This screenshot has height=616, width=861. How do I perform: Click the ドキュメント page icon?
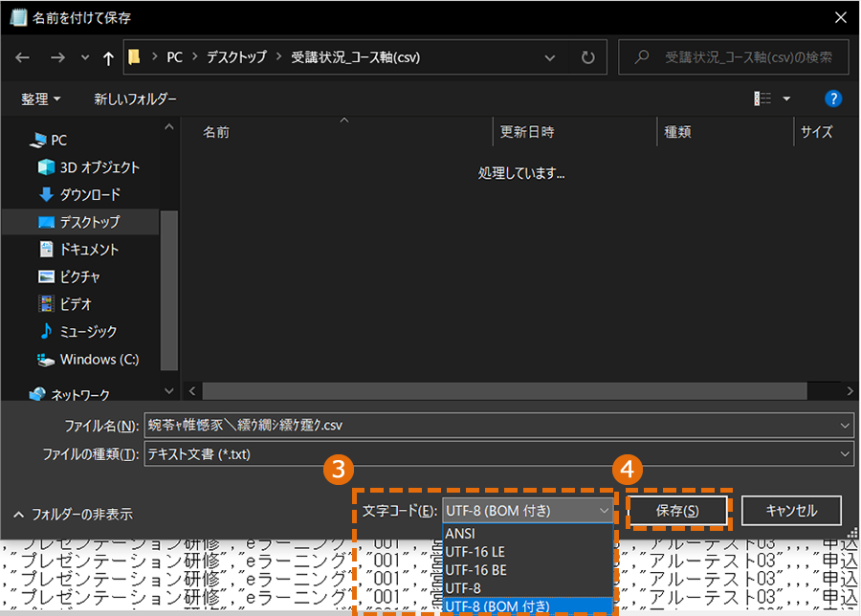(46, 250)
